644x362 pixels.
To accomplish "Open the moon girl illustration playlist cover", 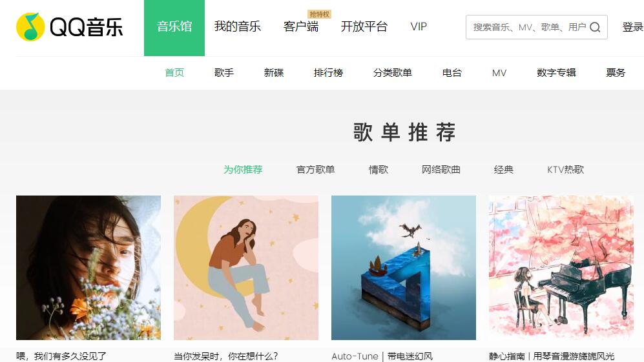I will [246, 268].
